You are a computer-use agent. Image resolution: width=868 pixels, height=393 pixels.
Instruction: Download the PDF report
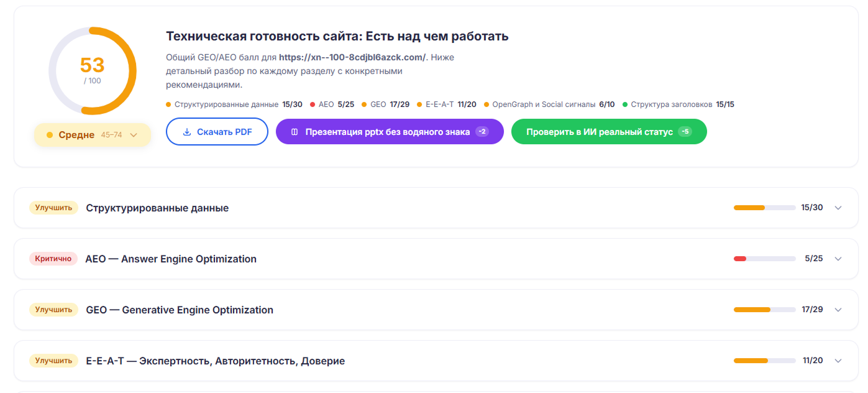[217, 132]
